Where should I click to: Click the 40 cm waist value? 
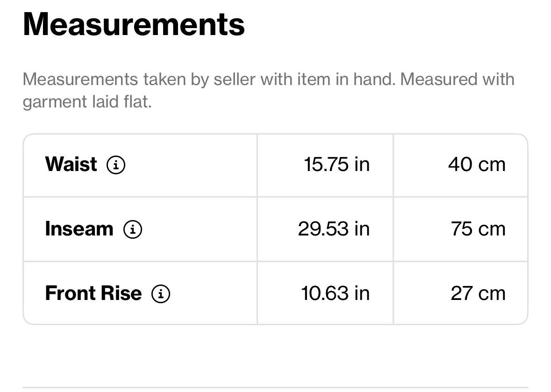[x=477, y=164]
